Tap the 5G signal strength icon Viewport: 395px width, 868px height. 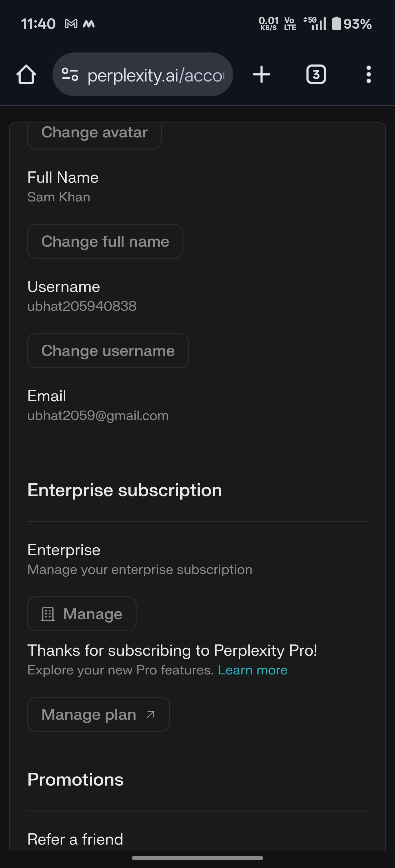[x=315, y=24]
